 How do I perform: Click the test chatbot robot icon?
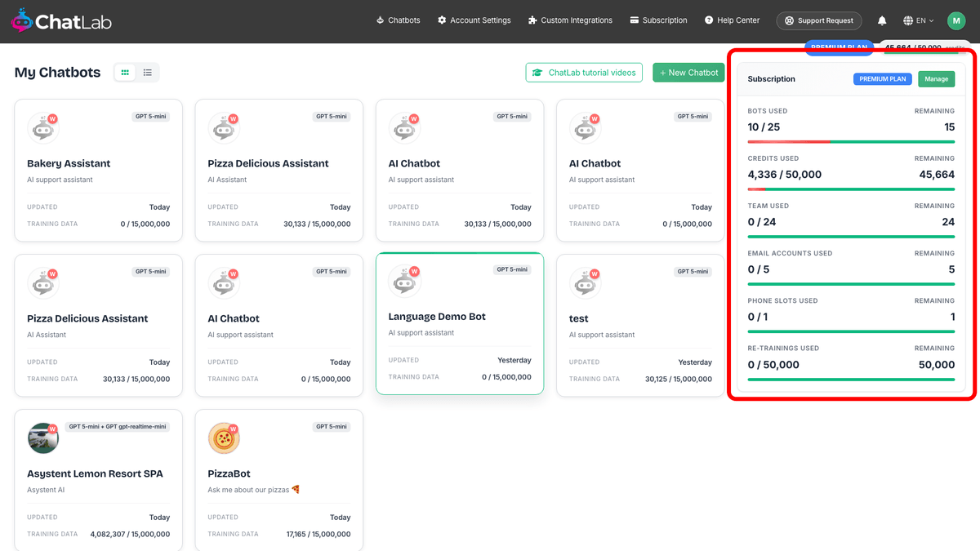[585, 283]
